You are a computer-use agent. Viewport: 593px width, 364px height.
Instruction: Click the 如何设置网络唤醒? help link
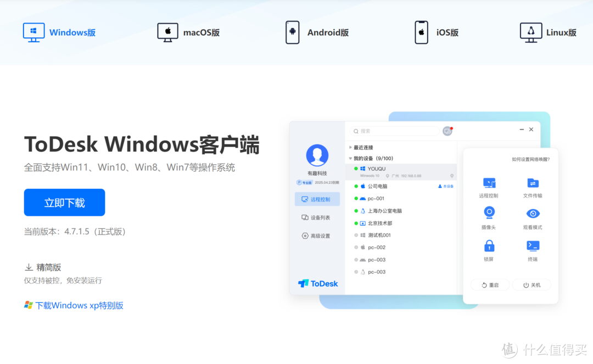coord(530,160)
